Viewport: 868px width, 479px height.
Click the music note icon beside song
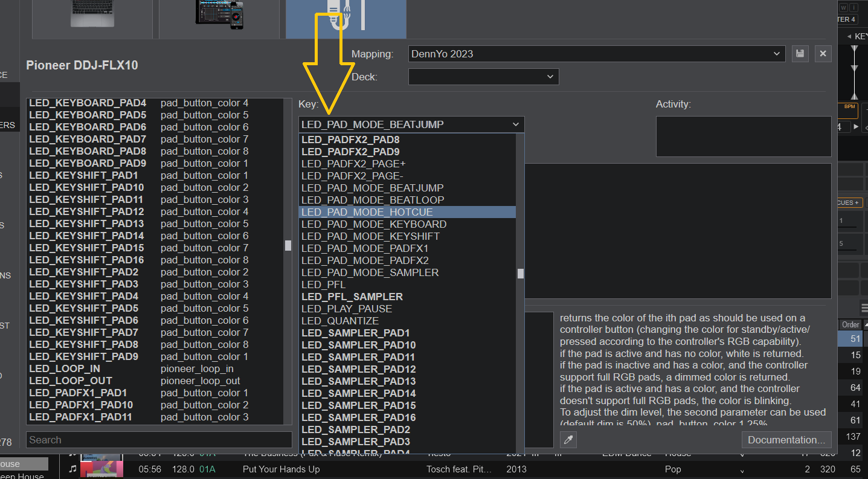click(x=72, y=469)
